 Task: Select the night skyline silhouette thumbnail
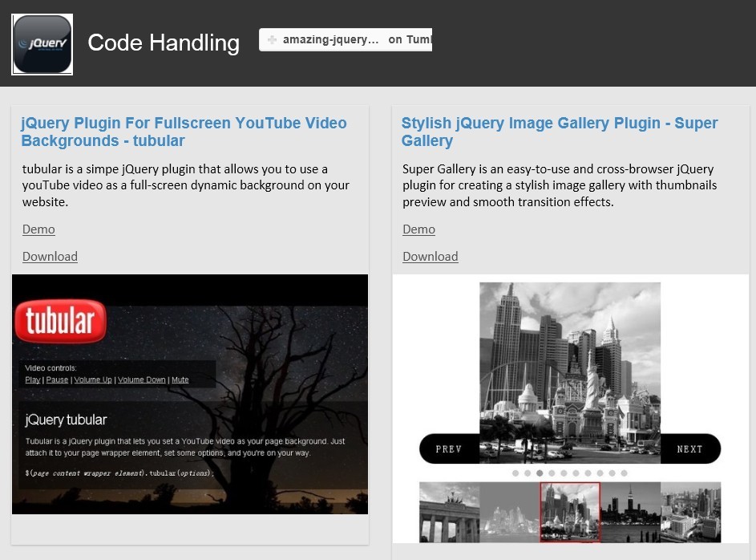click(630, 512)
